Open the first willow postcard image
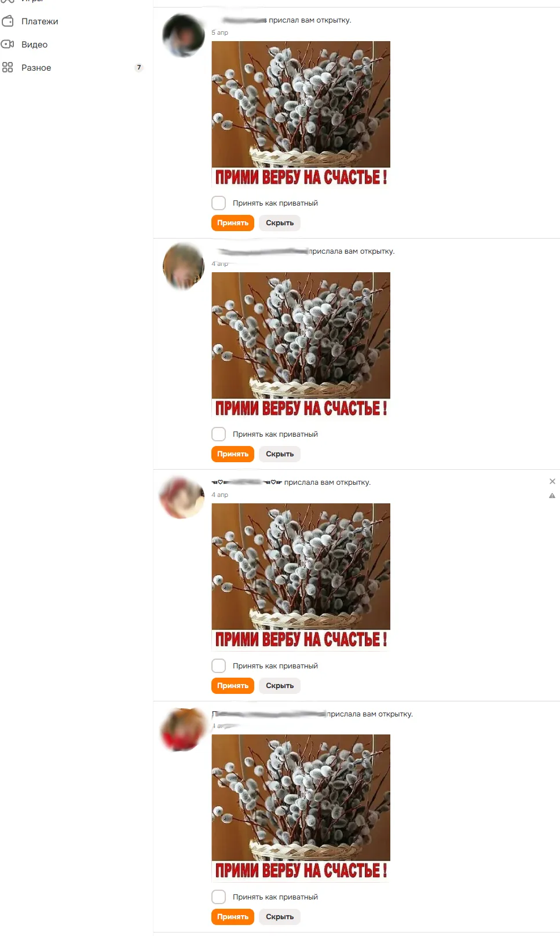The width and height of the screenshot is (560, 936). 301,114
